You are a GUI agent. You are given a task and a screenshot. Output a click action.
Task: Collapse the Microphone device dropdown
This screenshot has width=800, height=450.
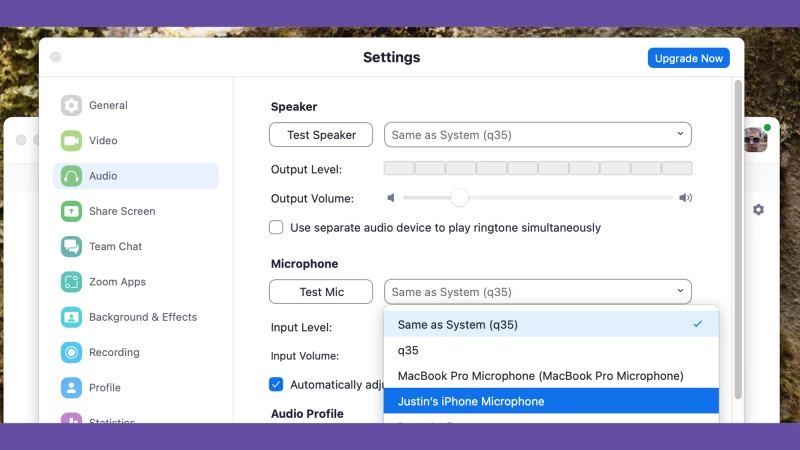(537, 292)
